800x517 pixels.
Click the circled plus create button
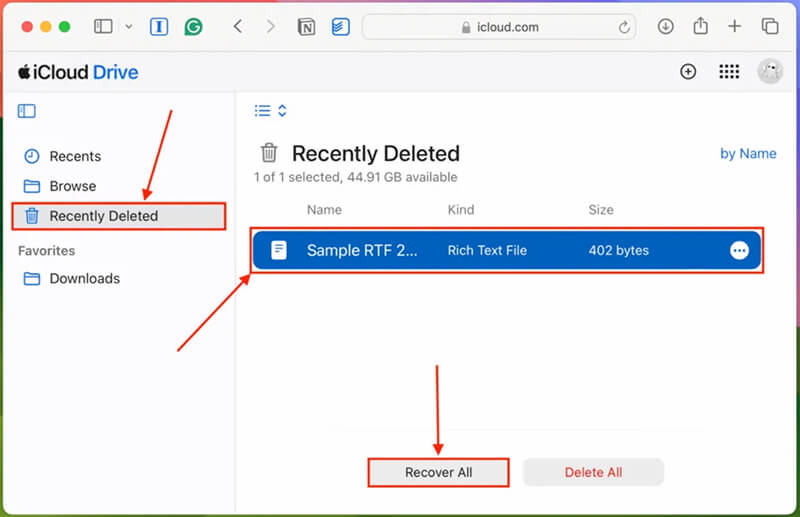[688, 72]
